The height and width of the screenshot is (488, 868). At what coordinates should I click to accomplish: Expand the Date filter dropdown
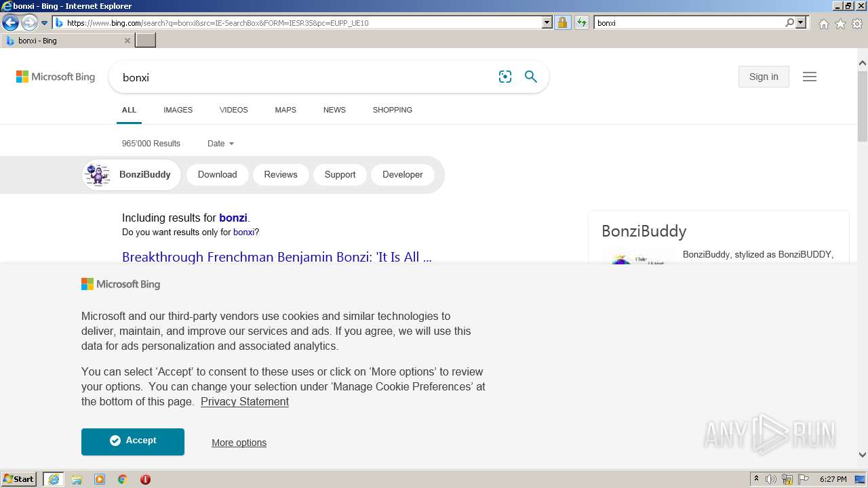tap(220, 144)
